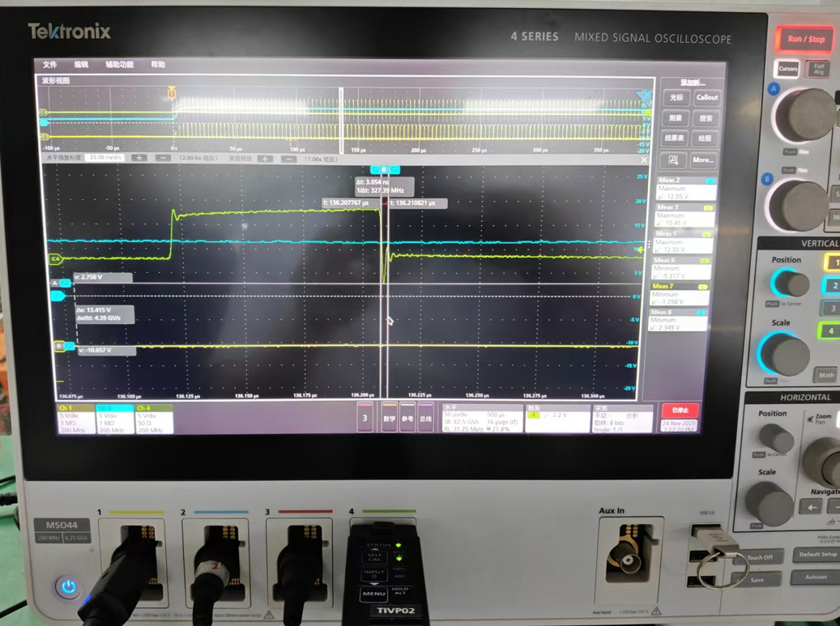The width and height of the screenshot is (840, 626).
Task: Add a search with the 搜索 button
Action: click(x=706, y=118)
